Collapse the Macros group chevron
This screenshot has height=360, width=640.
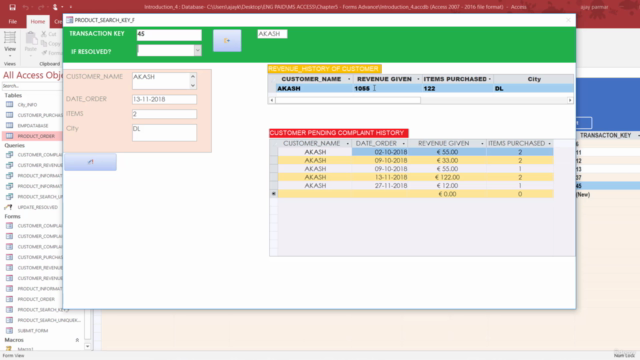tap(77, 340)
